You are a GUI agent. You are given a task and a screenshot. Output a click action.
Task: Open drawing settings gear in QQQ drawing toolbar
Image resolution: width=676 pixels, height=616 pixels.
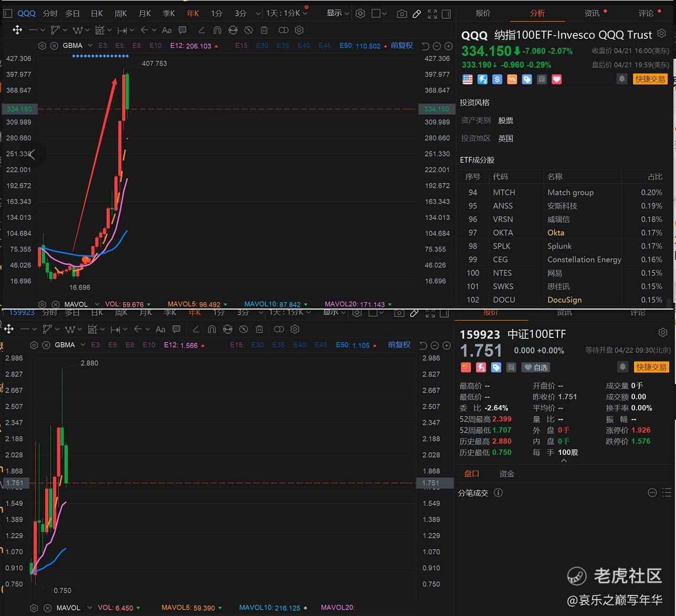pyautogui.click(x=299, y=30)
